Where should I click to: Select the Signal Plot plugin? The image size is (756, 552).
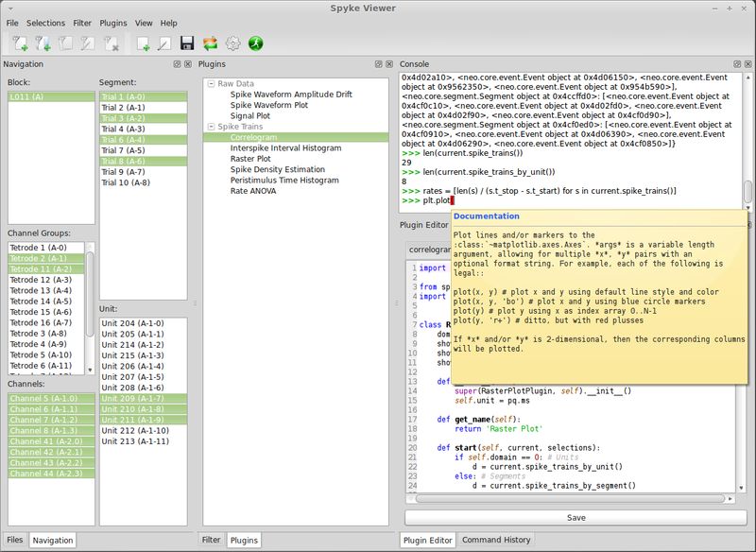[x=249, y=115]
